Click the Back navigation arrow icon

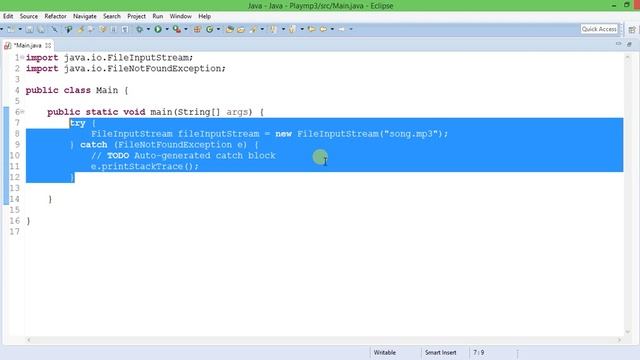[x=323, y=29]
